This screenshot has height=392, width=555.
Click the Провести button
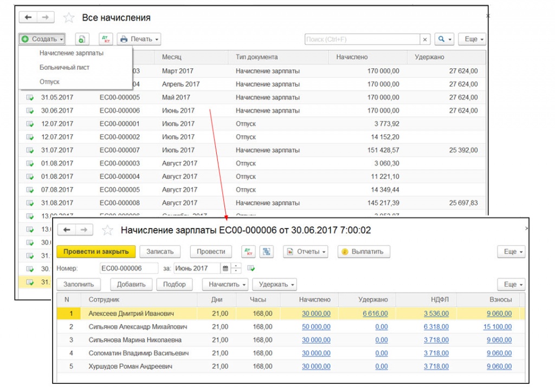click(211, 252)
